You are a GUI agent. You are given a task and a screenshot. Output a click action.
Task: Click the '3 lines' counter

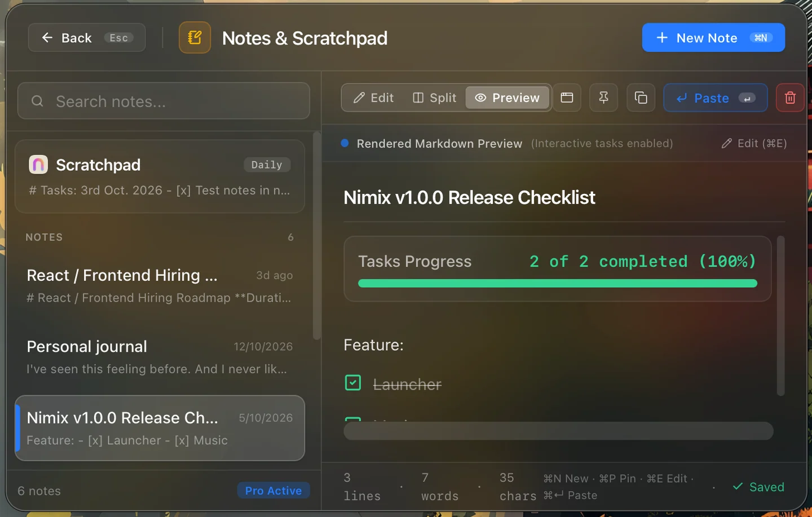(362, 487)
